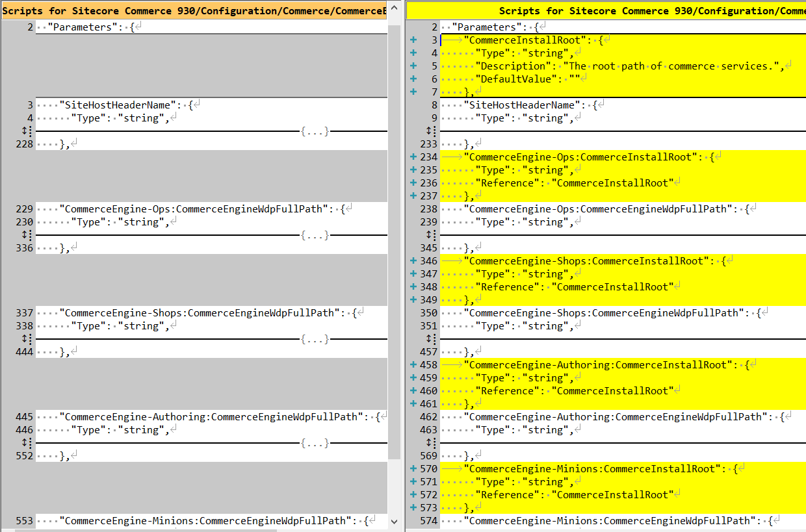Click the plus marker beside line 234

(413, 157)
